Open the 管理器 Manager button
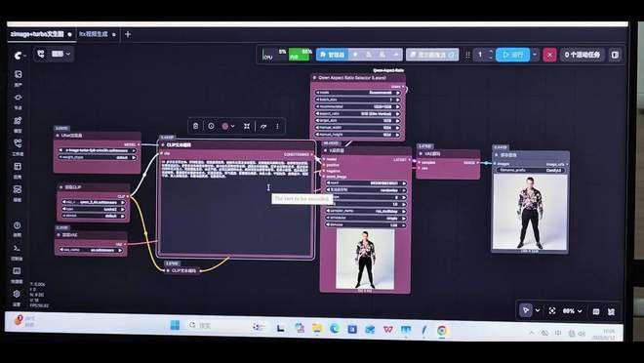This screenshot has height=363, width=644. 333,55
